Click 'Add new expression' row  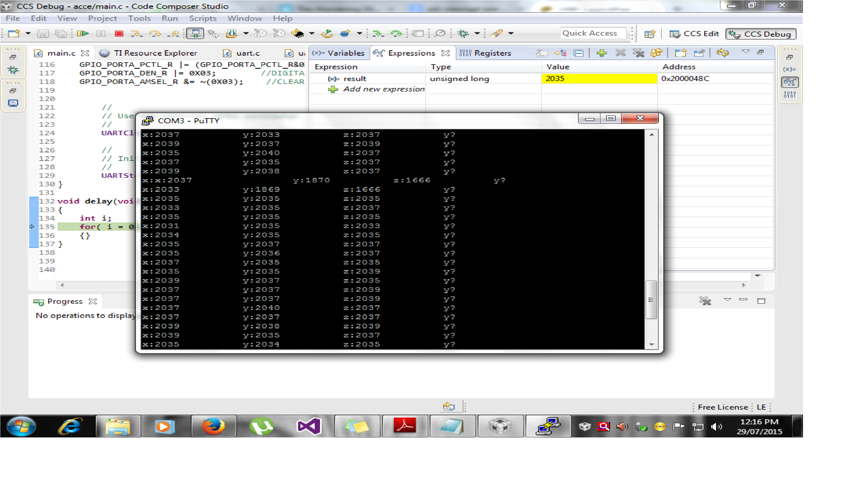(x=383, y=89)
